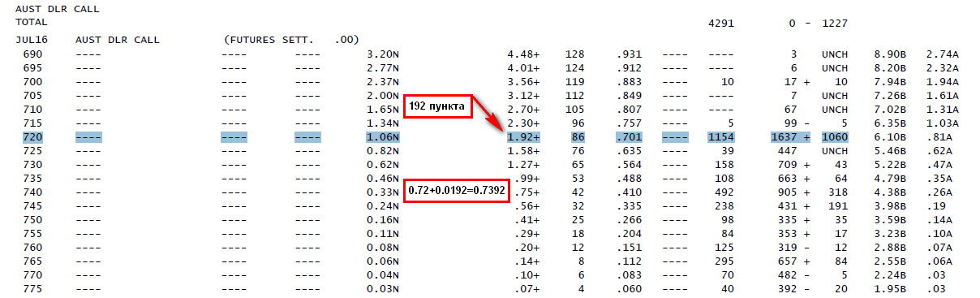Click the JUL16 contract month label
This screenshot has height=298, width=980.
pos(31,39)
